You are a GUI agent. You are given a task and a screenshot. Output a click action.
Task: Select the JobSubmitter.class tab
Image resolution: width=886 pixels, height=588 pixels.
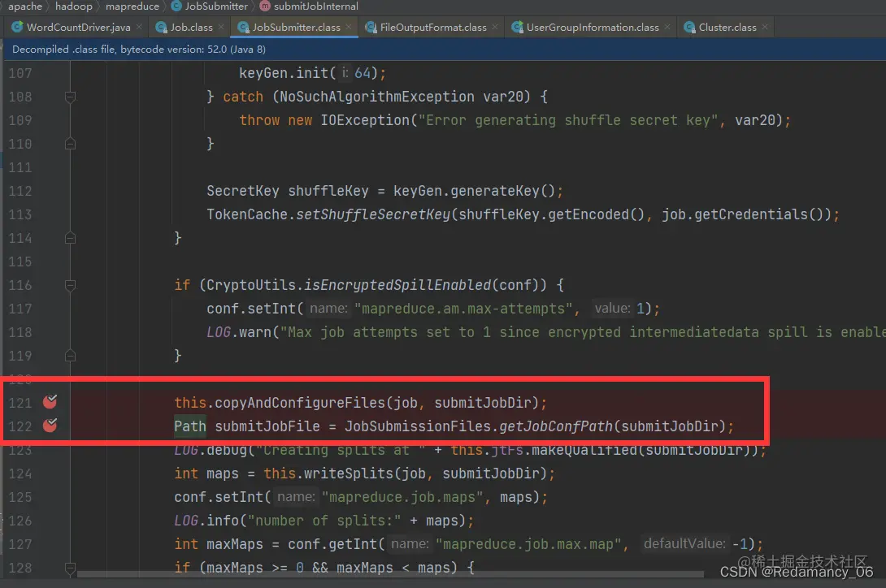coord(296,27)
